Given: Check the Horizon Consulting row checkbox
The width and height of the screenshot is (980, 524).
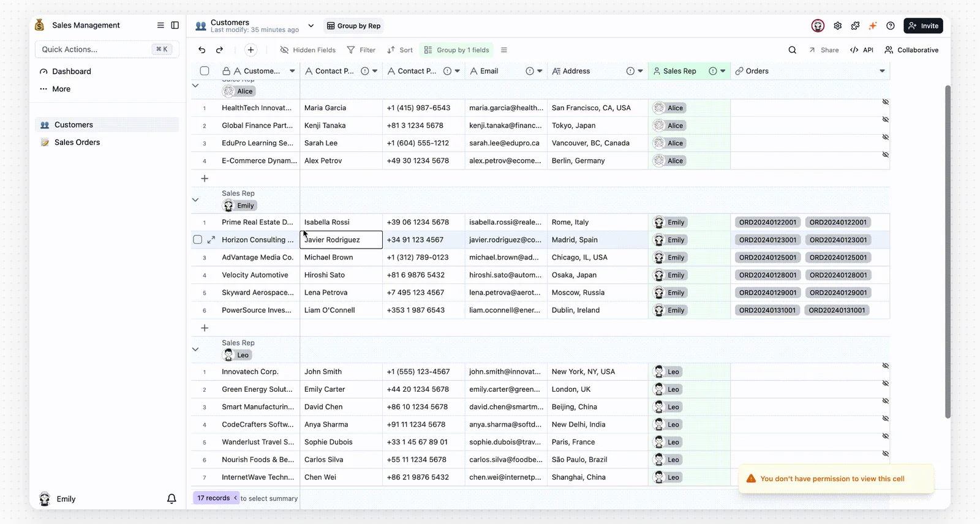Looking at the screenshot, I should (197, 240).
